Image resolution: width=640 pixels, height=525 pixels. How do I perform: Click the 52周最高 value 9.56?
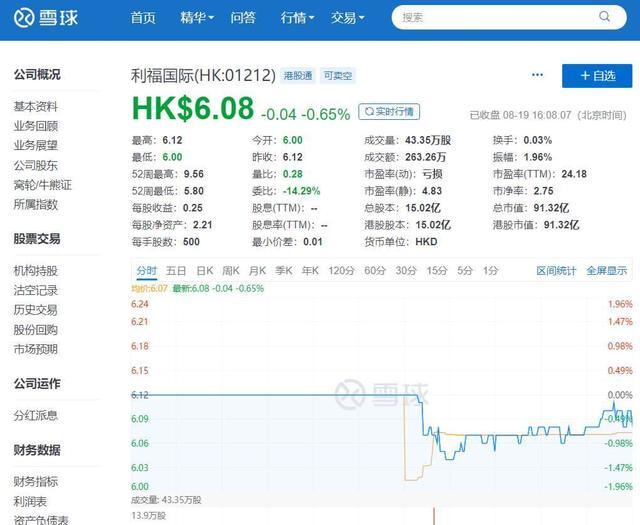pyautogui.click(x=193, y=174)
